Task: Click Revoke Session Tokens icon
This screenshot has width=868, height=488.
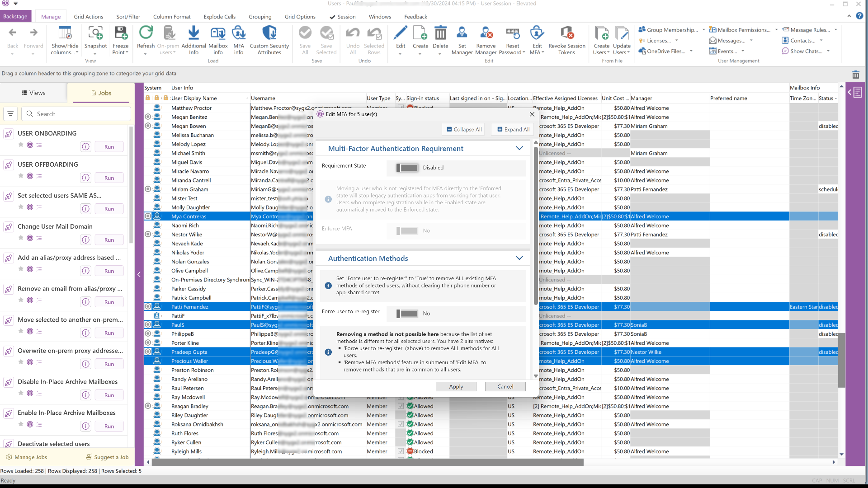Action: [x=566, y=33]
